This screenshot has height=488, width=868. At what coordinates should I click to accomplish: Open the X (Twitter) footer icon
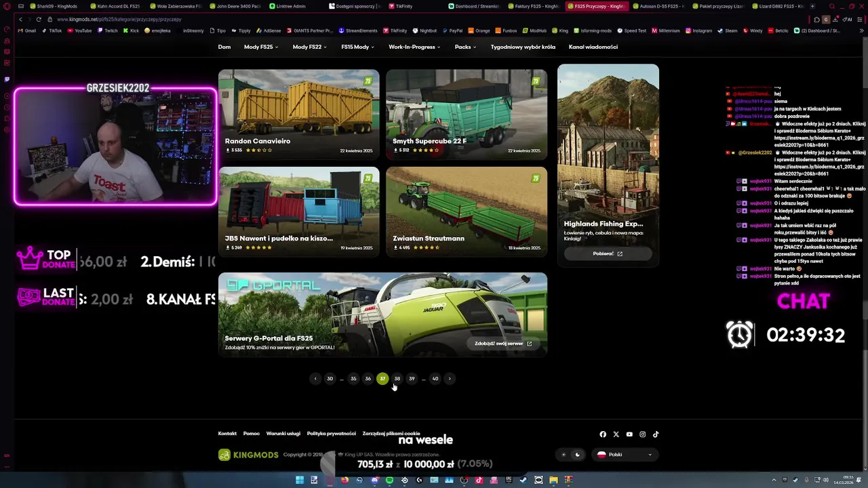point(616,434)
